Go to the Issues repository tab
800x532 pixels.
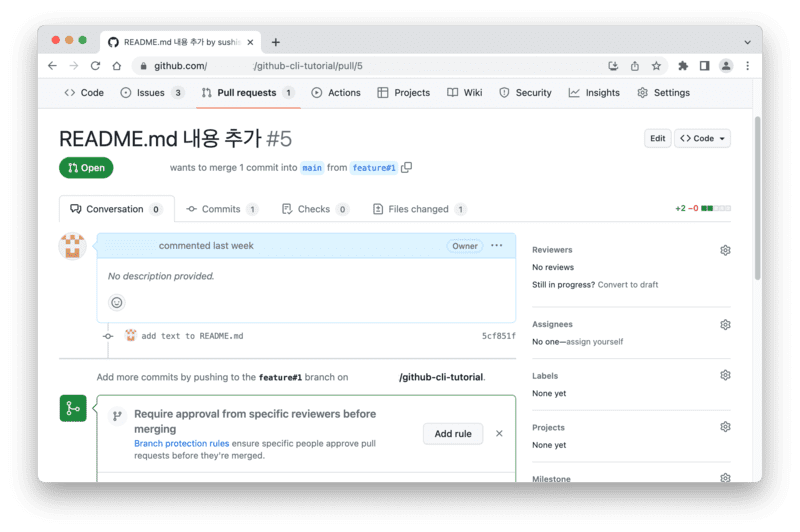pyautogui.click(x=150, y=93)
